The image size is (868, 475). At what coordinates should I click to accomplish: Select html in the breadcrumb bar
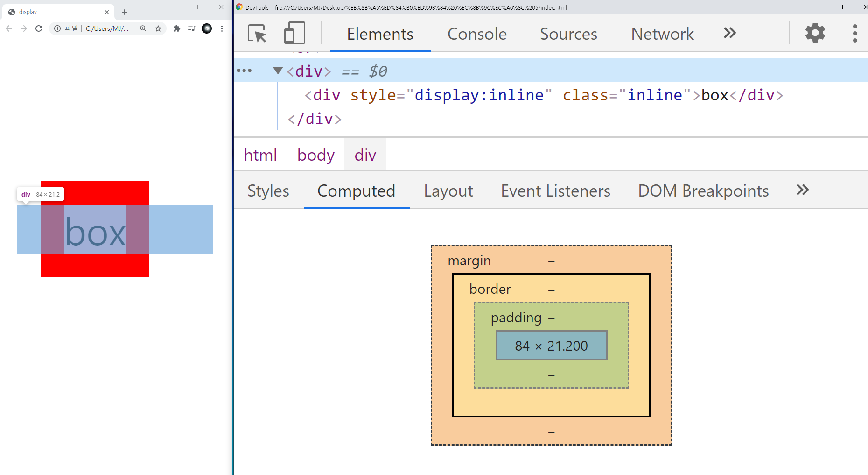click(260, 155)
